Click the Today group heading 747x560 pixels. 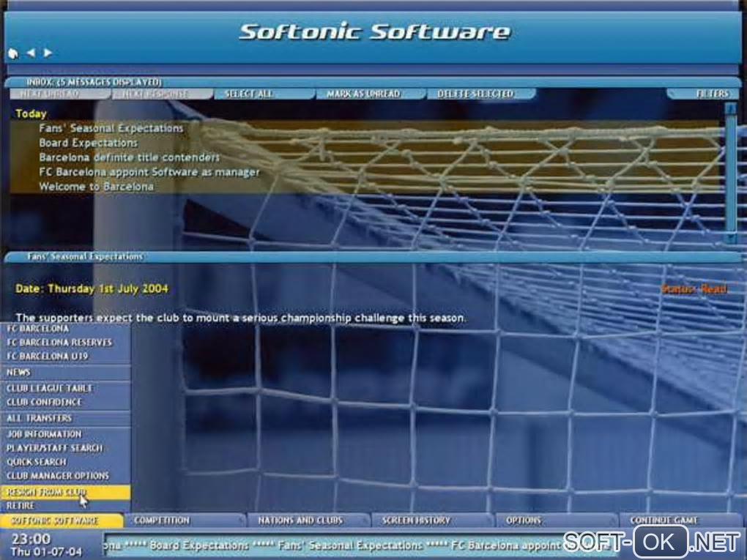tap(31, 113)
